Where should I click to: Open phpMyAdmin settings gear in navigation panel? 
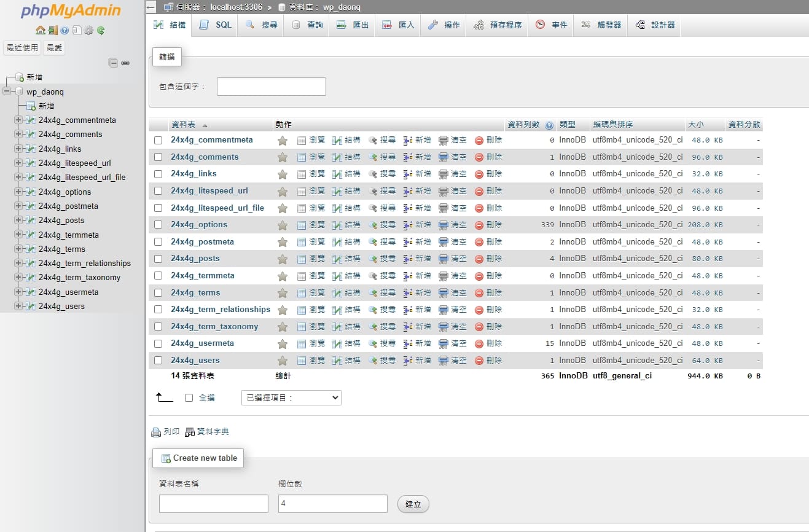[88, 30]
